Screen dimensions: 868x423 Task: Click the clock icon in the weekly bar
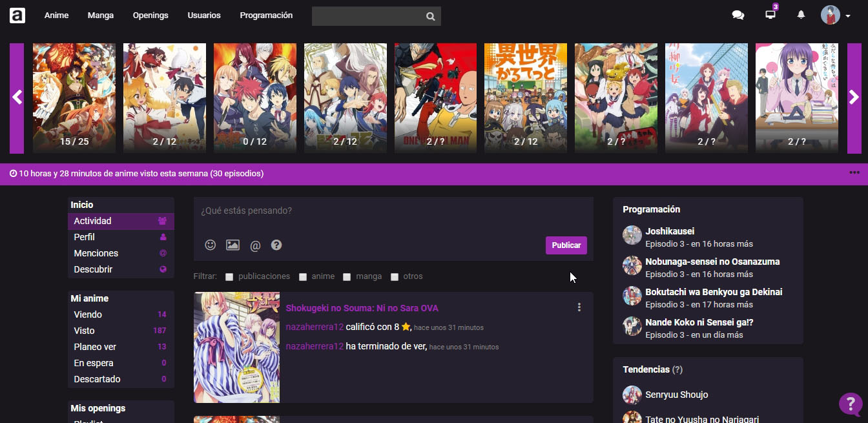point(14,174)
